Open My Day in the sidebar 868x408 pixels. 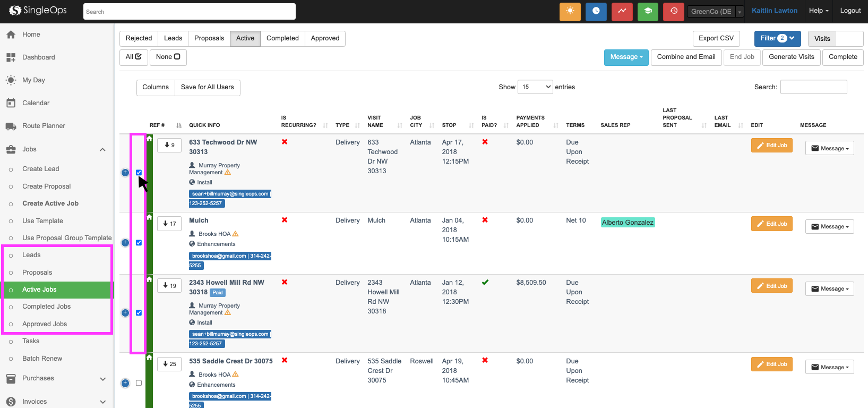[x=33, y=80]
